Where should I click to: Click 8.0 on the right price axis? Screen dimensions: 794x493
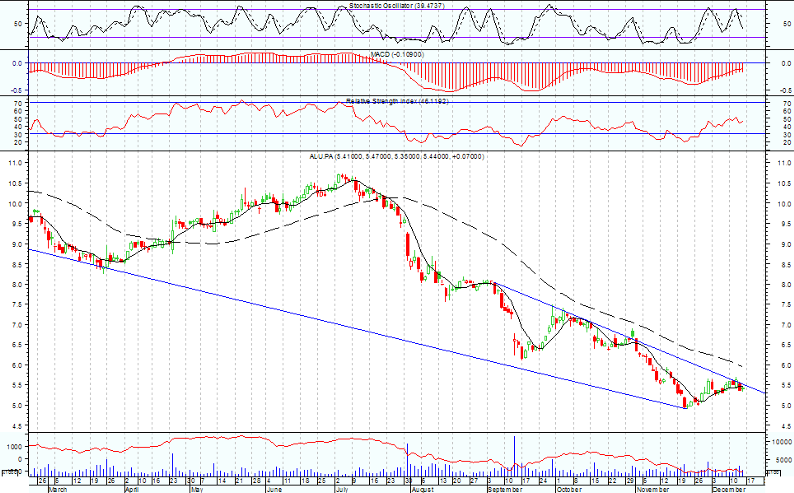(784, 285)
